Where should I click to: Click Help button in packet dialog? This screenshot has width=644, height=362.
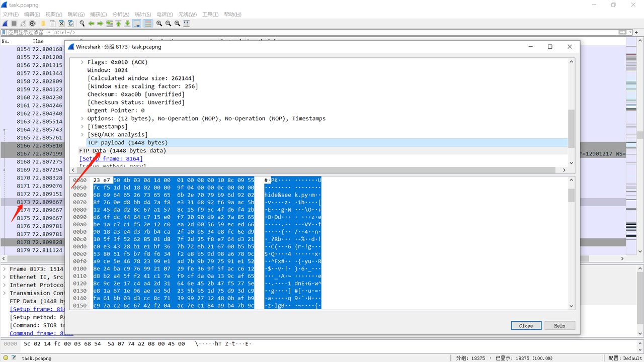point(559,326)
